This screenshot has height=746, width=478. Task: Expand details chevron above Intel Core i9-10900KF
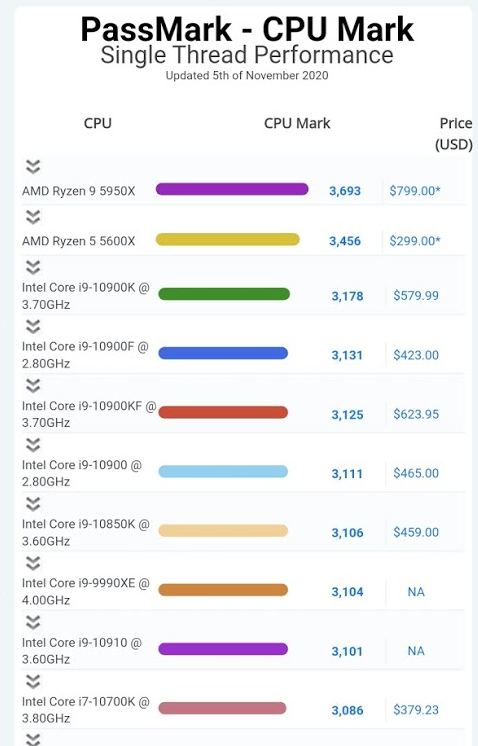click(x=33, y=385)
